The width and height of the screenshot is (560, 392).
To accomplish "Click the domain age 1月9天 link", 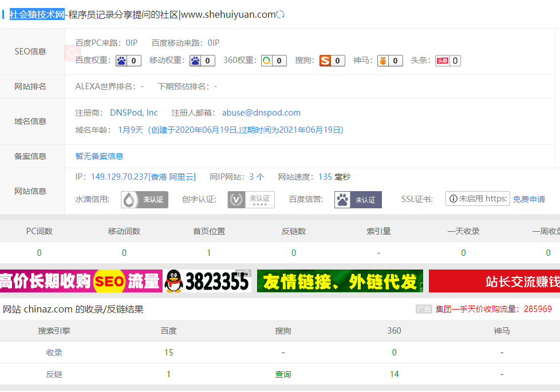I will pyautogui.click(x=230, y=130).
